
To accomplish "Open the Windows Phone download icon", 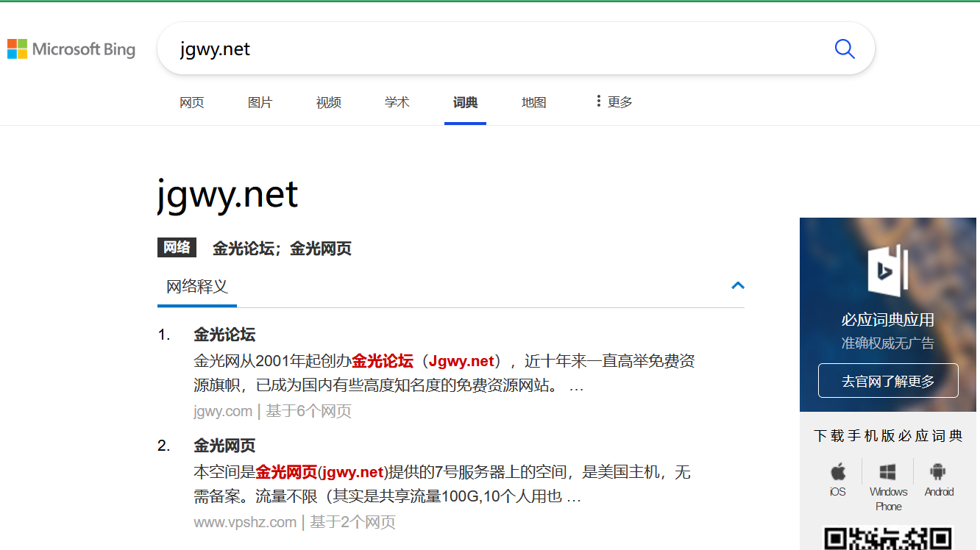I will click(888, 473).
